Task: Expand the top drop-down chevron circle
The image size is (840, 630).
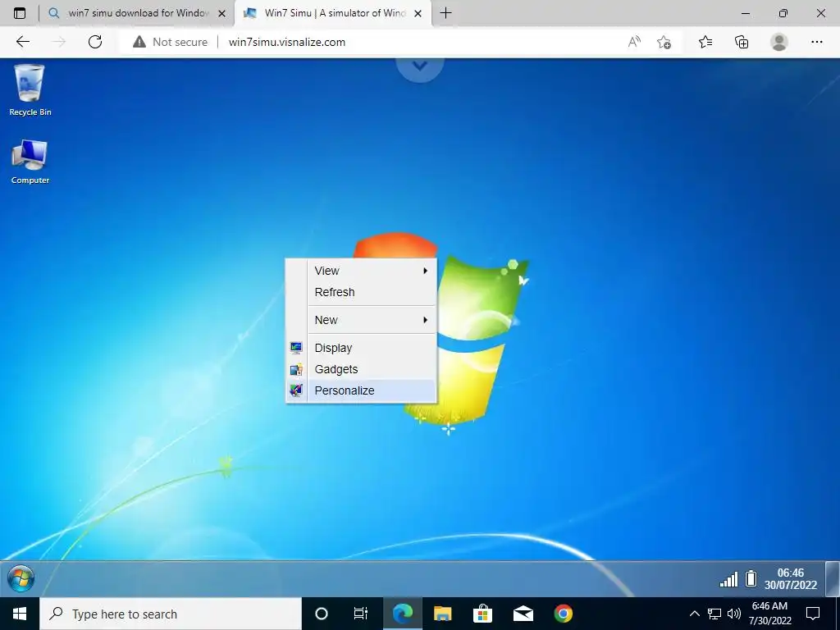Action: pos(420,66)
